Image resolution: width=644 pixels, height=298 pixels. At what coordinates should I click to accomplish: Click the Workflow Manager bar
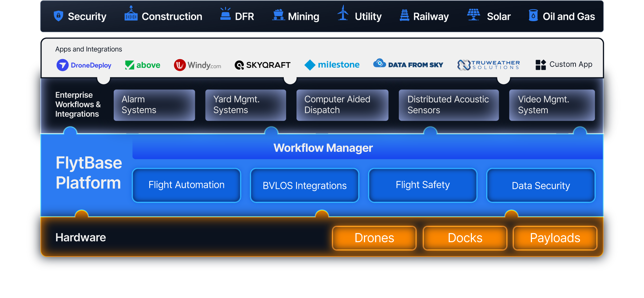point(368,148)
